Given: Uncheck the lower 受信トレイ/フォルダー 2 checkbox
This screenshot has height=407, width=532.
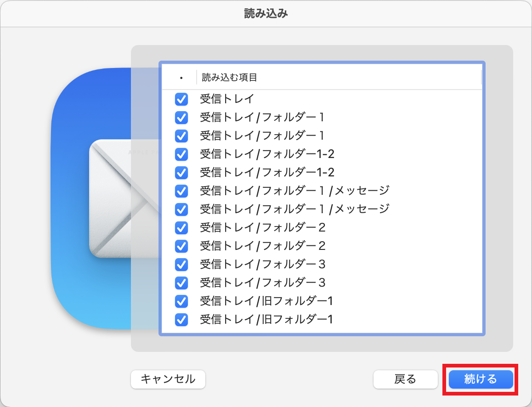Looking at the screenshot, I should (181, 246).
